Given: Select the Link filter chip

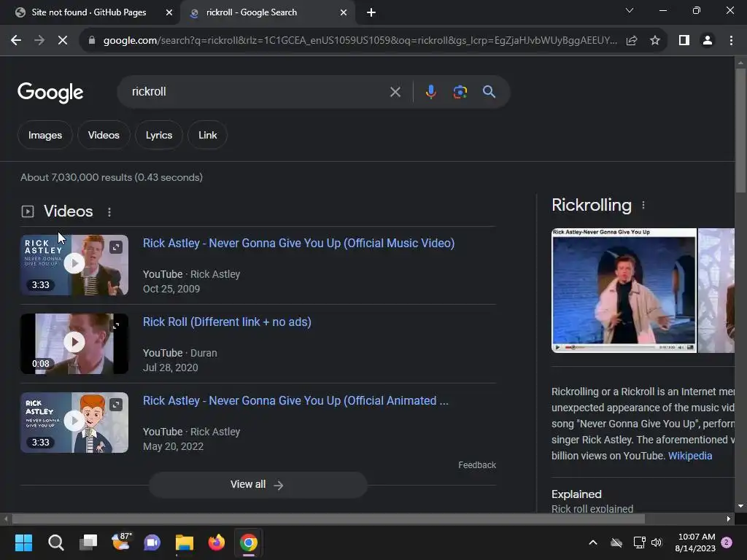Looking at the screenshot, I should coord(208,135).
